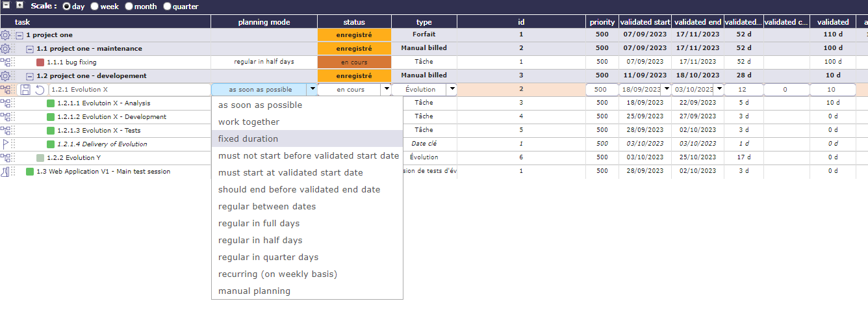This screenshot has height=329, width=868.
Task: Collapse all tasks with top minus icon
Action: point(6,5)
